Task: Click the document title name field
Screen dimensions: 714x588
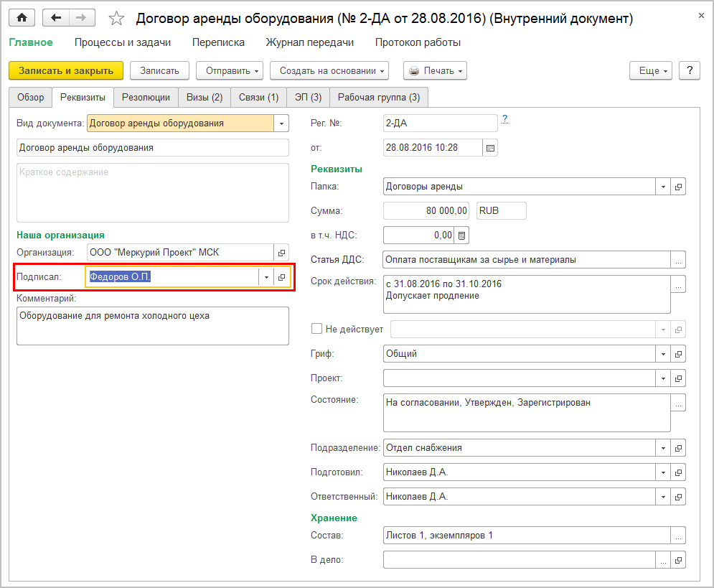Action: point(153,148)
